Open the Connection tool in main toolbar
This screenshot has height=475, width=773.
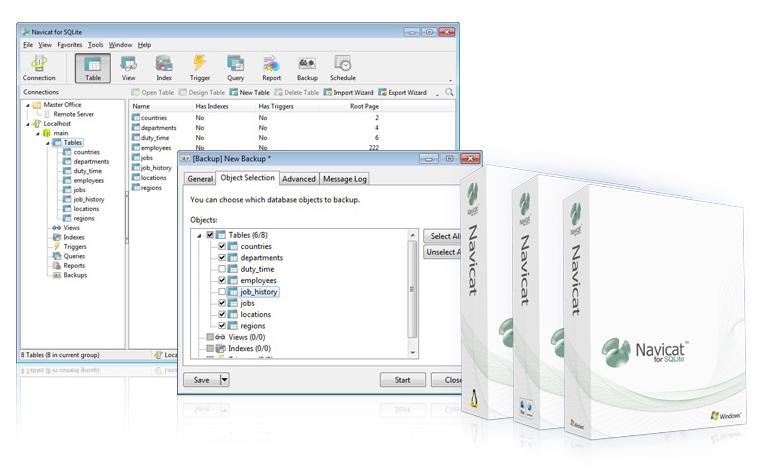point(39,68)
